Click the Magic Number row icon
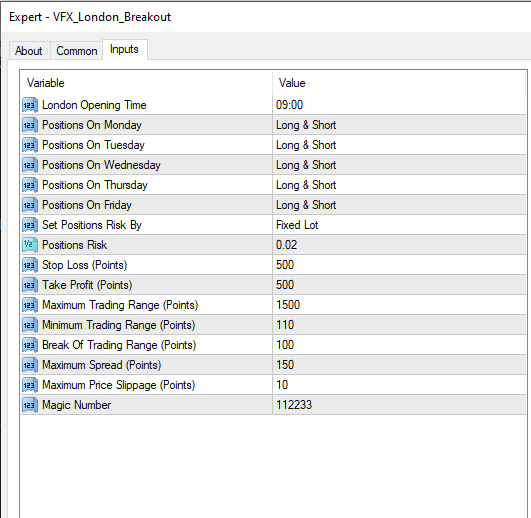The height and width of the screenshot is (518, 531). click(x=30, y=405)
